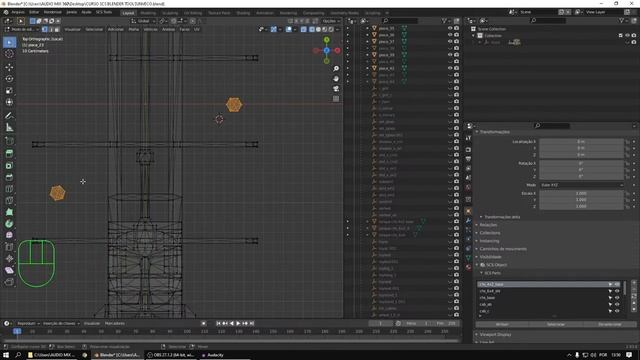Image resolution: width=640 pixels, height=360 pixels.
Task: Open the Renderizar menu
Action: tap(53, 12)
